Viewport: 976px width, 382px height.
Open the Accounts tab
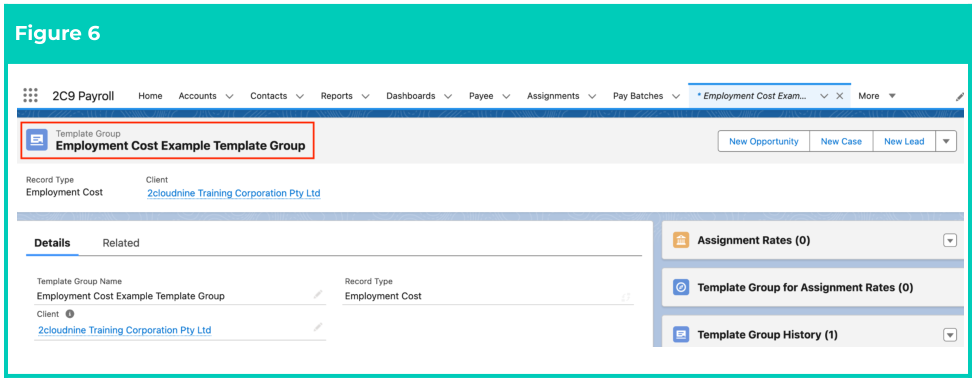pos(197,96)
